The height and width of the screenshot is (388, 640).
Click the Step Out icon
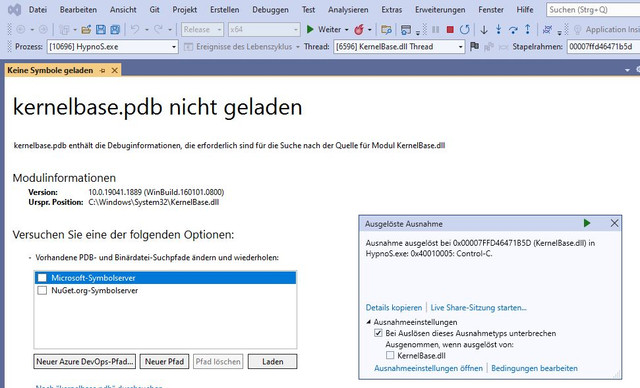click(527, 29)
